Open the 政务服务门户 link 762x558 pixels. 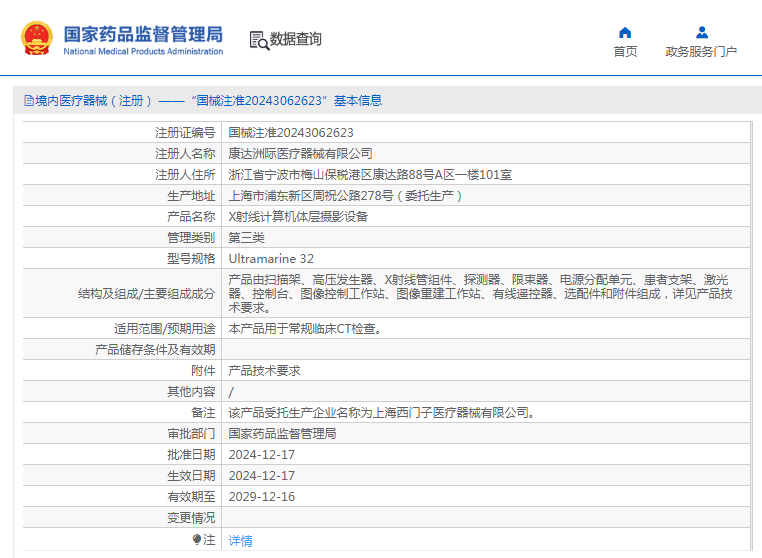(701, 52)
